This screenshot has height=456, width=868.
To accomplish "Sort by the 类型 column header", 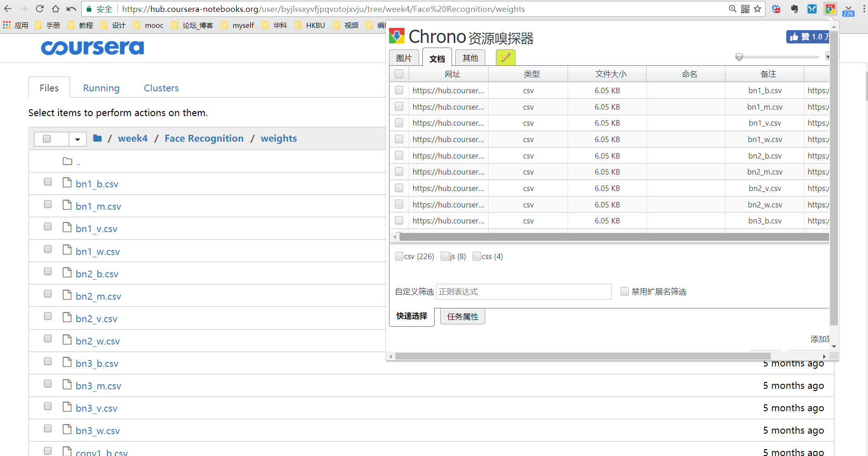I will (528, 74).
